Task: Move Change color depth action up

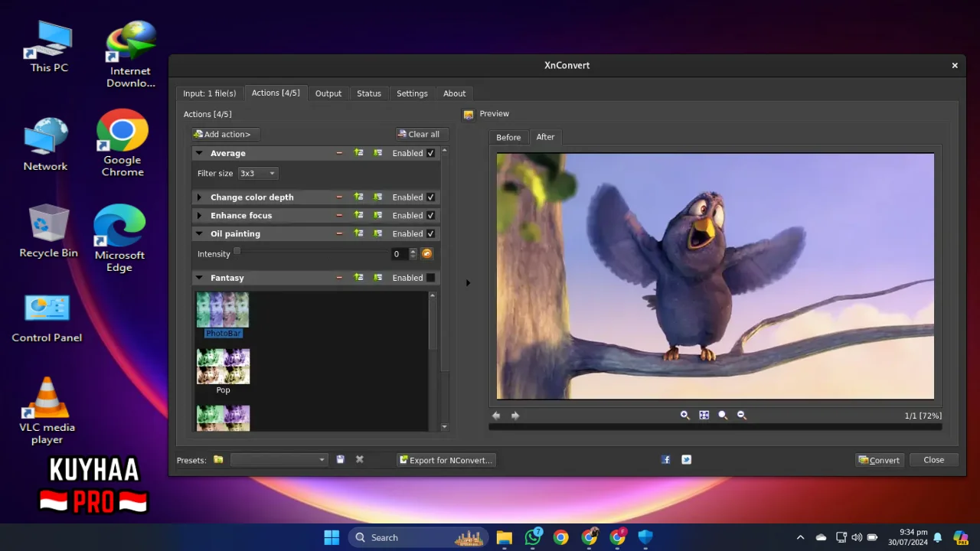Action: pos(358,197)
